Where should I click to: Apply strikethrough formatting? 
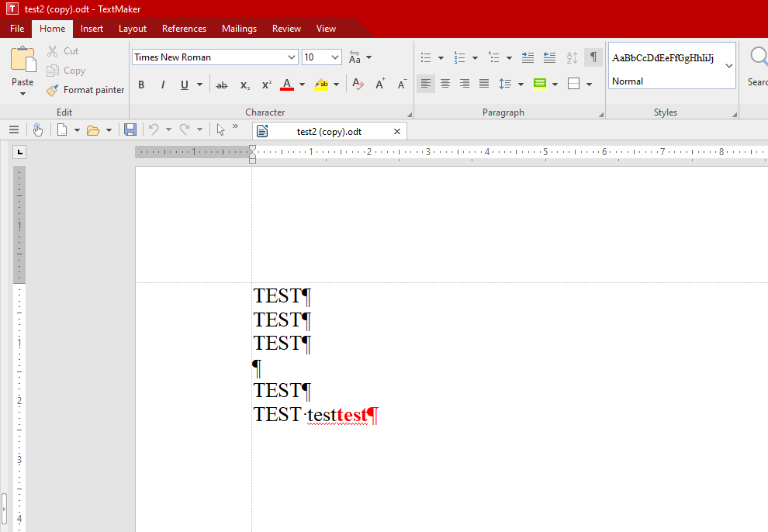click(x=222, y=85)
